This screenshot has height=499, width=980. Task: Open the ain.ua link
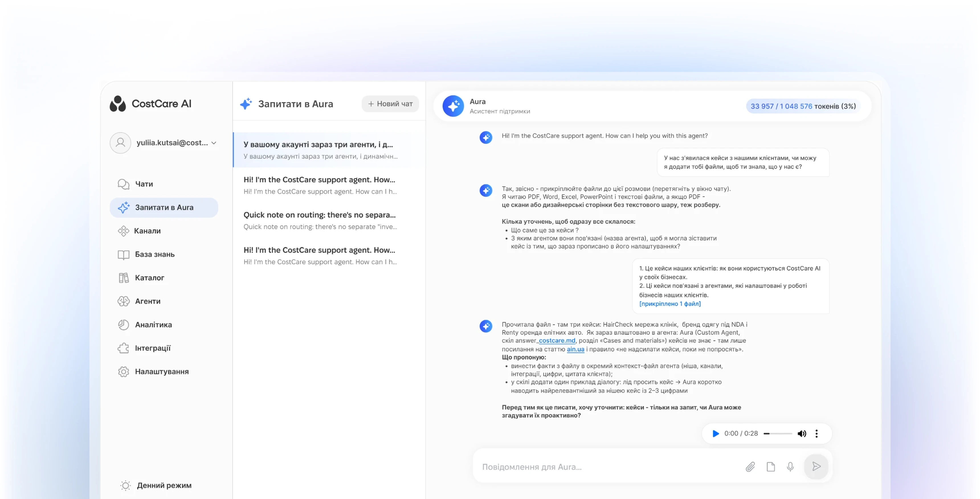click(575, 349)
